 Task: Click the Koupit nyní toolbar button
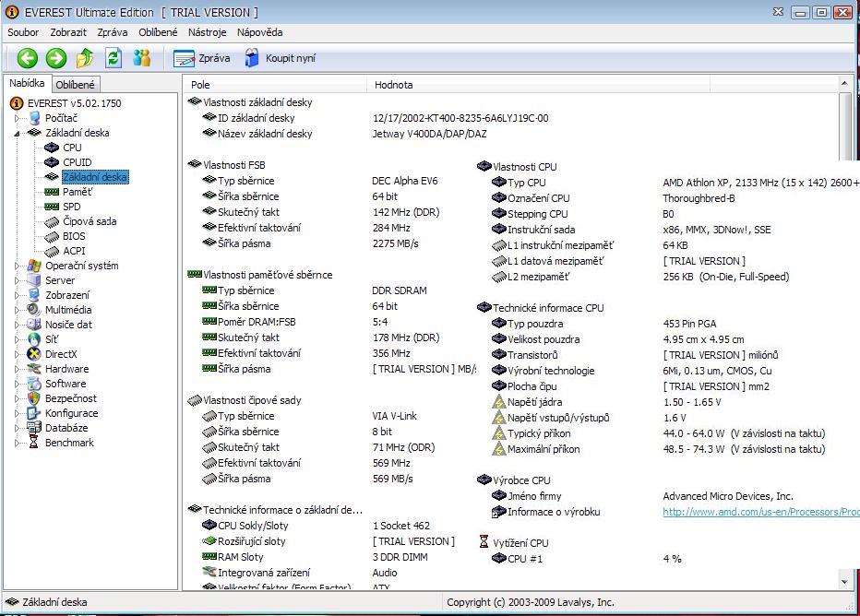coord(280,58)
